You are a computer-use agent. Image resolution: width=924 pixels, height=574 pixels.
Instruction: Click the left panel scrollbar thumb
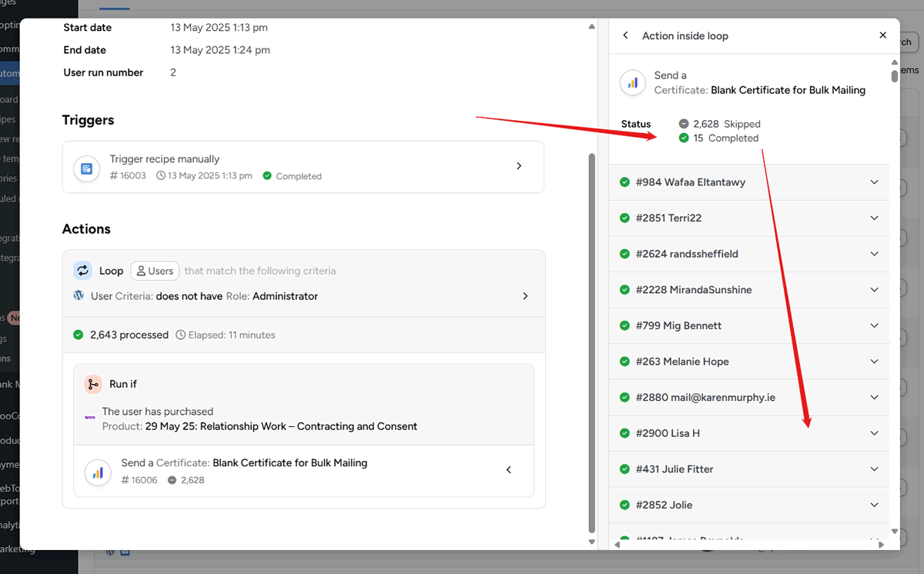[591, 342]
